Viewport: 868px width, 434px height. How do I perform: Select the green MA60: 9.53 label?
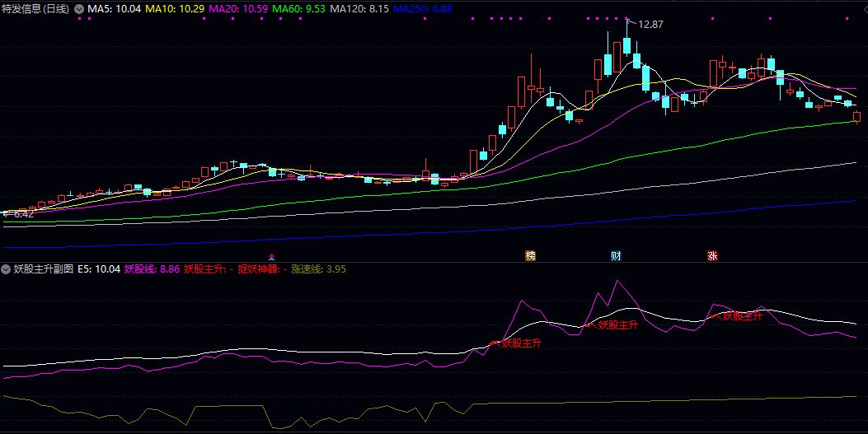(299, 9)
